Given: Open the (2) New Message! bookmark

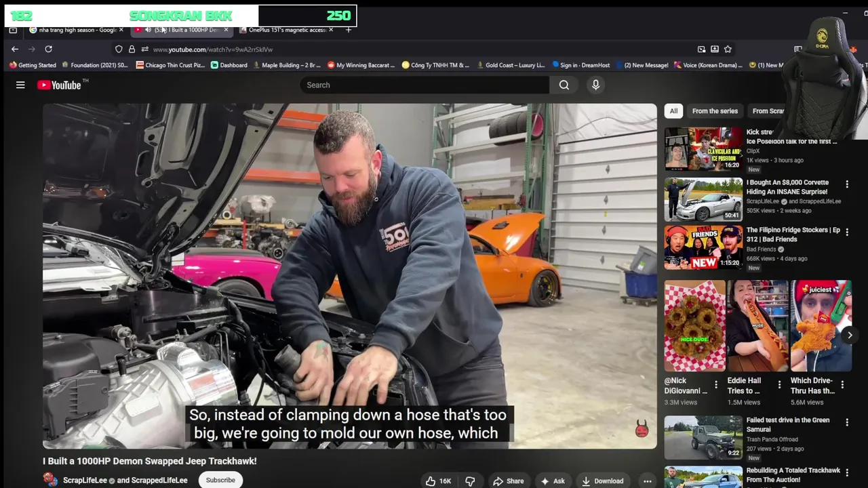Looking at the screenshot, I should (x=642, y=65).
